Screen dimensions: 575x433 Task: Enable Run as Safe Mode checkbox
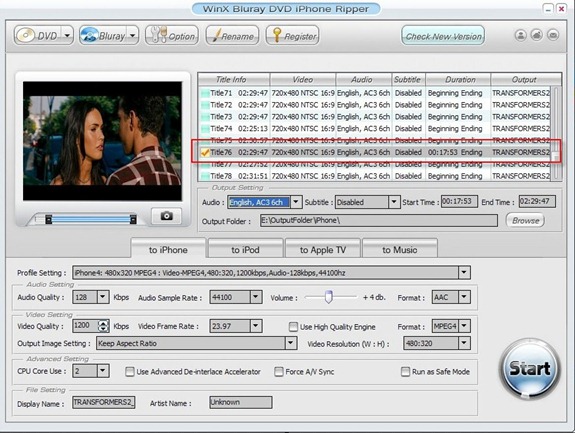click(405, 372)
